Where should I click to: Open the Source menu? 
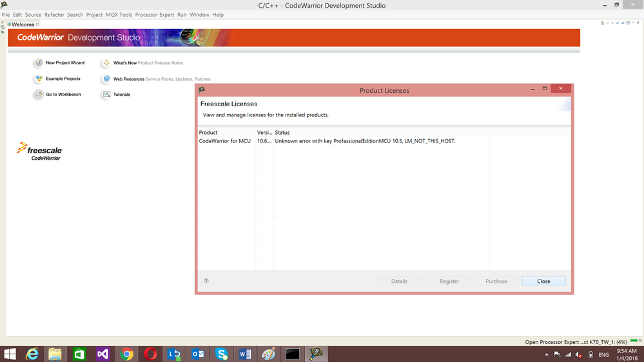(33, 15)
